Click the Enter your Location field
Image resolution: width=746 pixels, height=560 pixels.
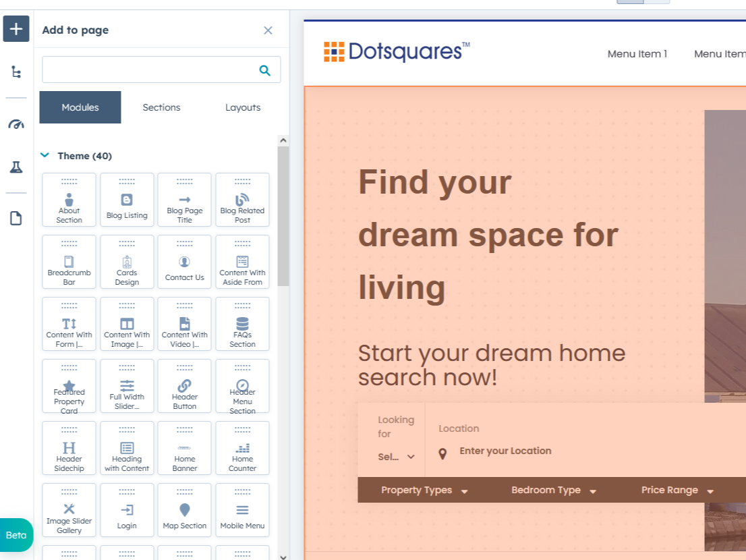pyautogui.click(x=505, y=451)
